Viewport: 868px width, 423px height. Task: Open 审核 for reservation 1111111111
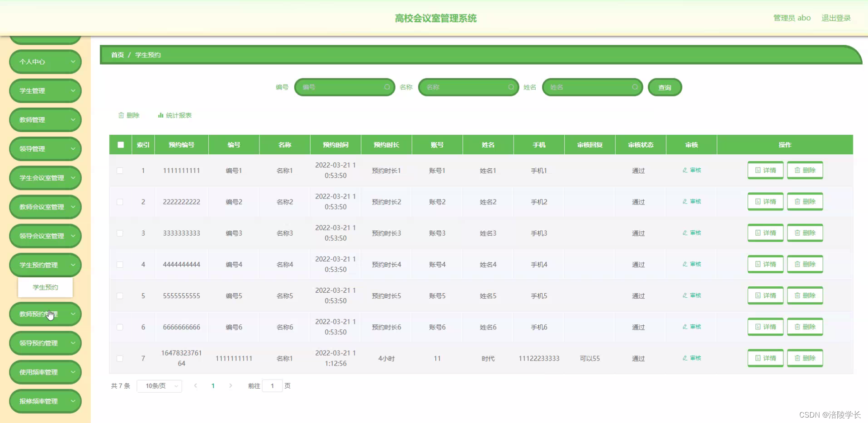(x=691, y=171)
